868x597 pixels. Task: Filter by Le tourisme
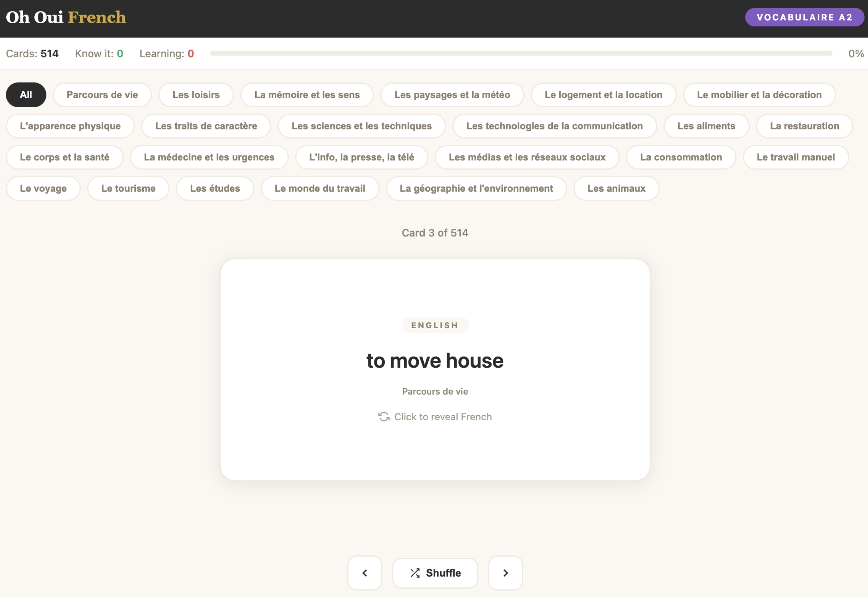pyautogui.click(x=128, y=188)
